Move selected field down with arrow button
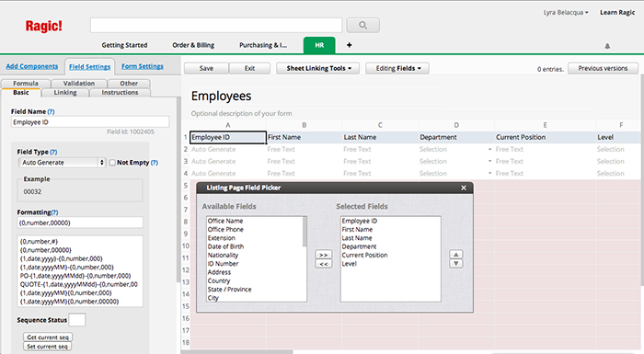 (x=456, y=264)
